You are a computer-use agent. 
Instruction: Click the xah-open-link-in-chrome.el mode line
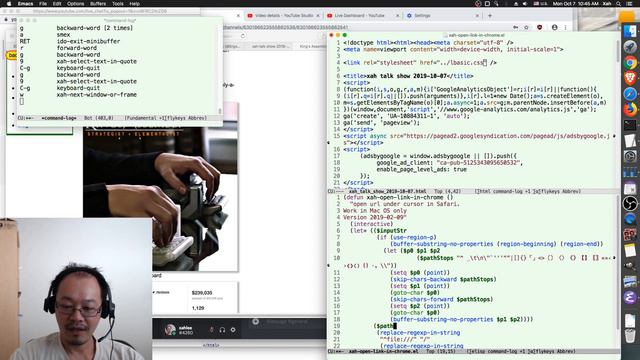click(473, 351)
